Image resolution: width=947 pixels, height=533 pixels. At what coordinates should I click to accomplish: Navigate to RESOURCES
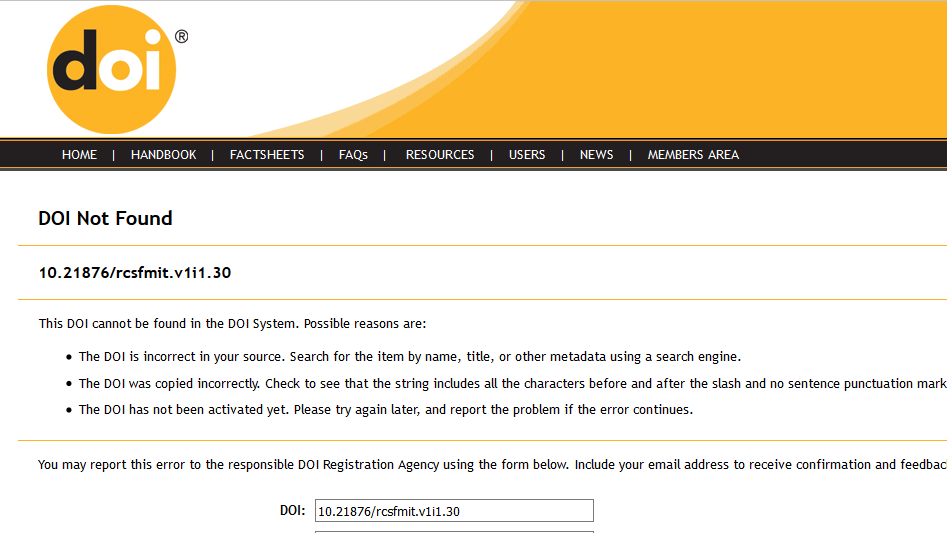pyautogui.click(x=440, y=155)
